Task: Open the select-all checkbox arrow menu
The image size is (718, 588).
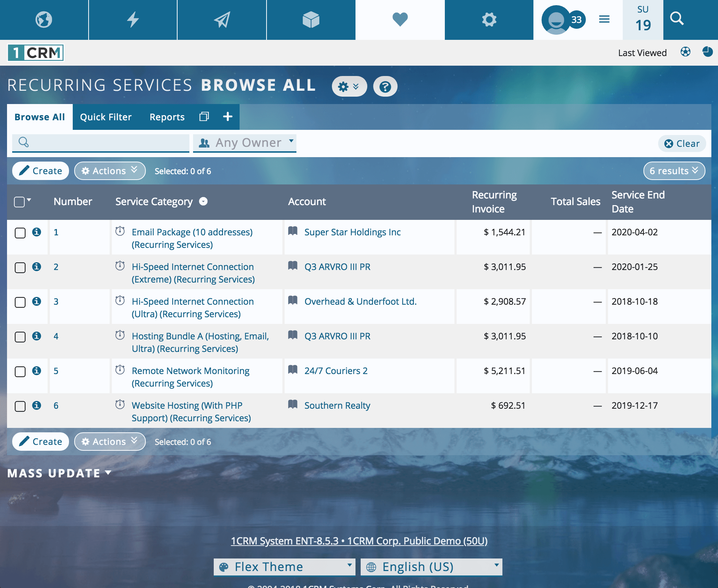Action: tap(29, 200)
